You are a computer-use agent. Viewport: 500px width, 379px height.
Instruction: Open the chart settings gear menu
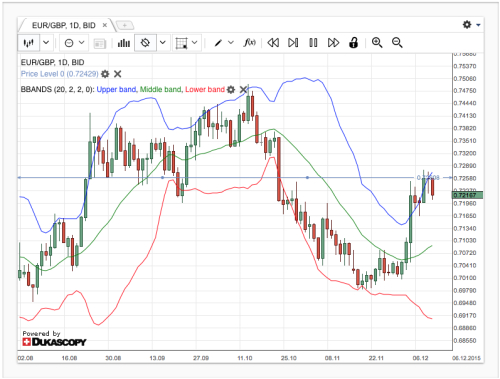(x=471, y=25)
